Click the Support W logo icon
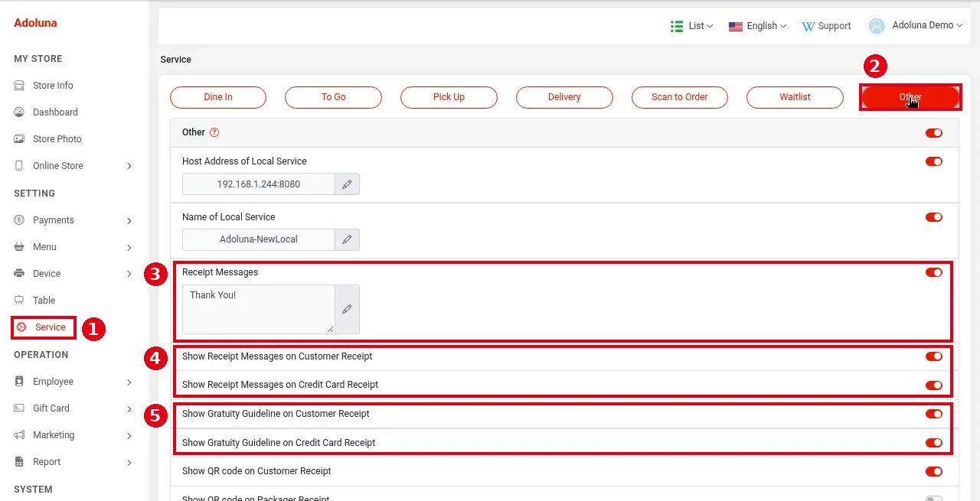Viewport: 980px width, 501px height. (x=808, y=26)
